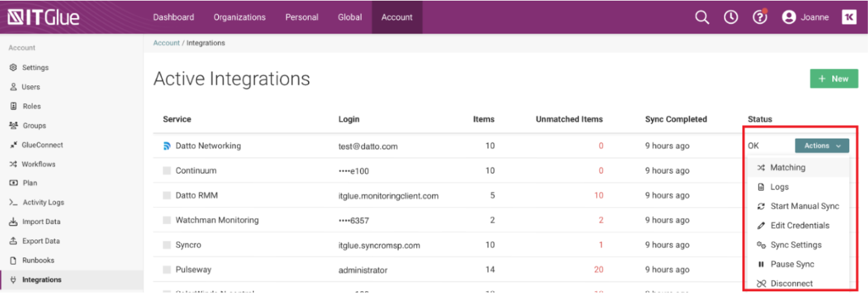Open the help question mark icon
This screenshot has height=295, width=868.
pos(760,17)
